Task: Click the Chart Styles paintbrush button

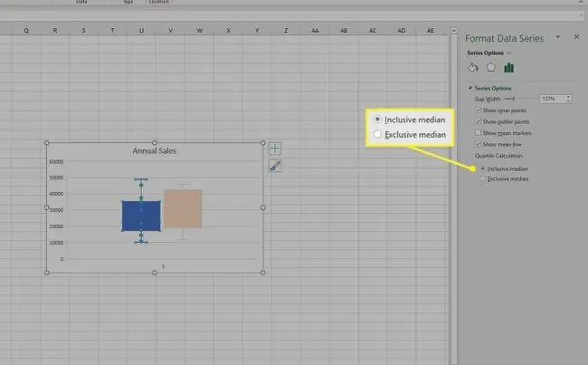Action: 275,166
